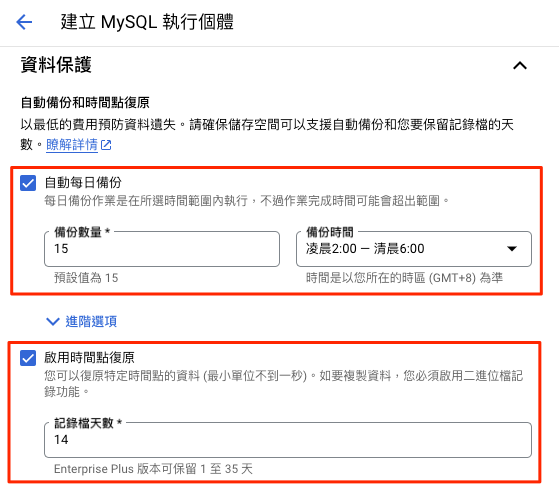This screenshot has width=559, height=489.
Task: Click the 建立 MySQL 執行個體 page title
Action: pos(147,22)
